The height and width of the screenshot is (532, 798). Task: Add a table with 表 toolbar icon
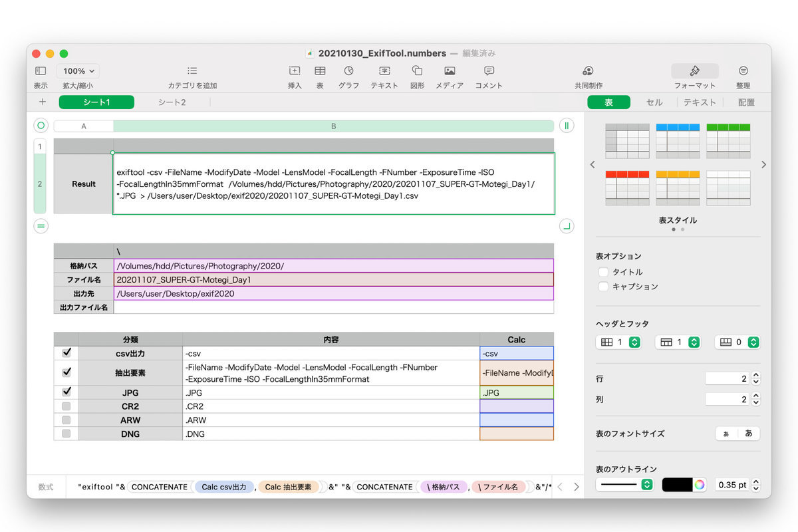pos(320,70)
